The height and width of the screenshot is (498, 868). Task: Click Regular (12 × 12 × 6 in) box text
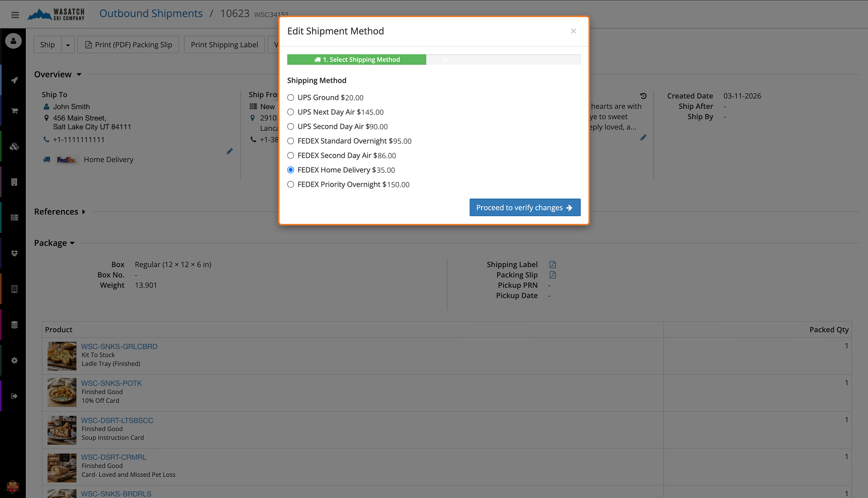[x=173, y=265]
